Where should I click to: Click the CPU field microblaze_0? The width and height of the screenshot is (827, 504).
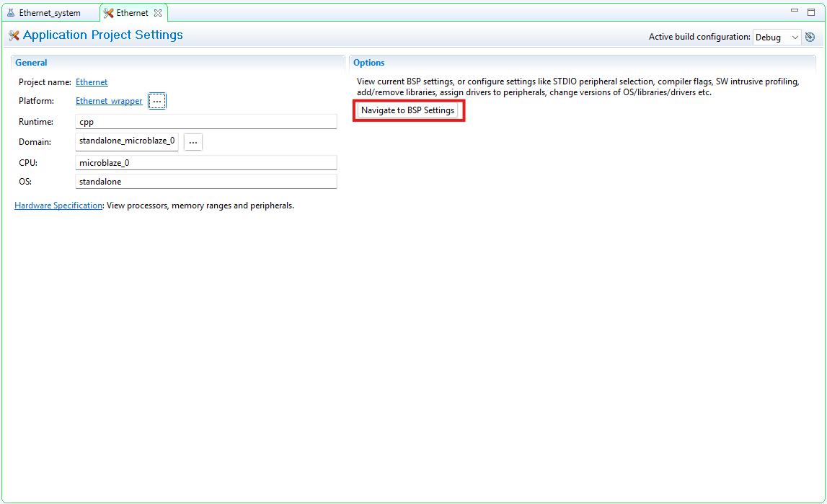coord(205,163)
